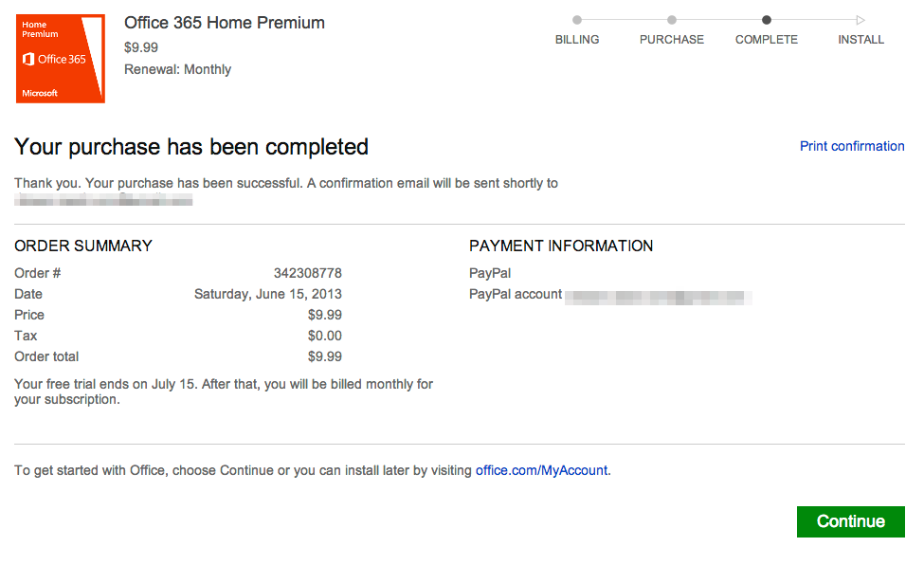The image size is (924, 565).
Task: Click the Office 365 Home Premium product image
Action: [60, 59]
